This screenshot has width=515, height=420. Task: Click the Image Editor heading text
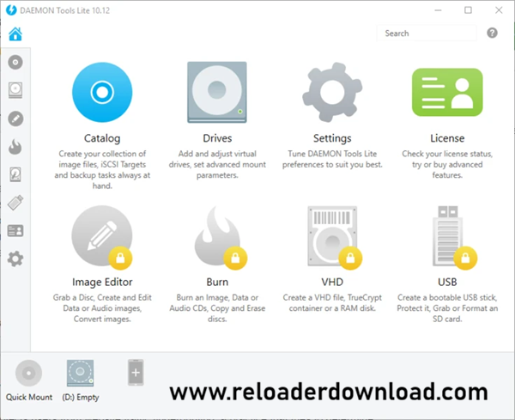[x=102, y=282]
